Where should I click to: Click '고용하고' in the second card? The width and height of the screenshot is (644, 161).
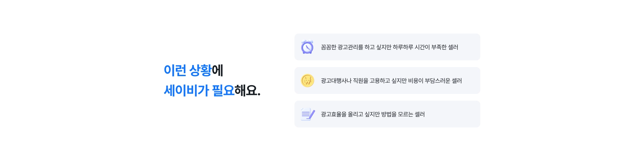click(x=380, y=80)
